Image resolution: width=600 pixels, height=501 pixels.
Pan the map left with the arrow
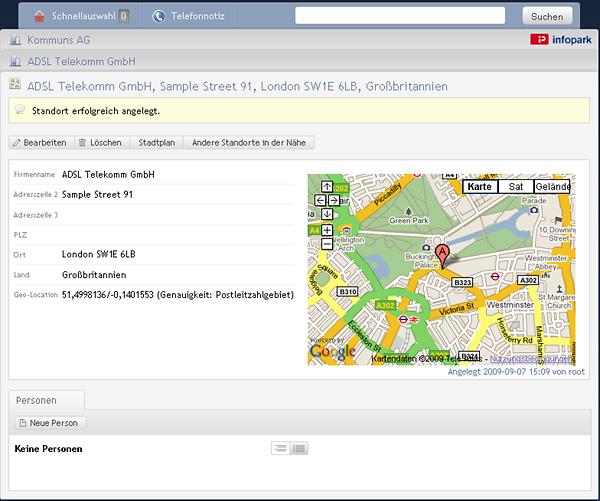320,200
